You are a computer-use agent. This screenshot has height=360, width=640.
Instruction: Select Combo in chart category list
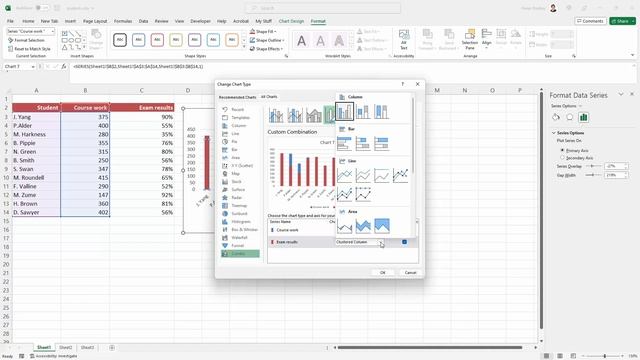click(240, 253)
